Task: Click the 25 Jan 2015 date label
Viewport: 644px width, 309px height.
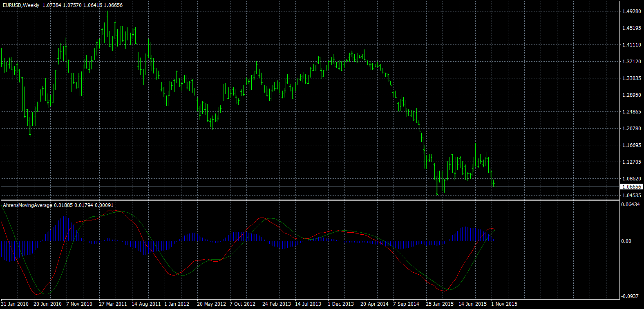Action: click(x=440, y=304)
